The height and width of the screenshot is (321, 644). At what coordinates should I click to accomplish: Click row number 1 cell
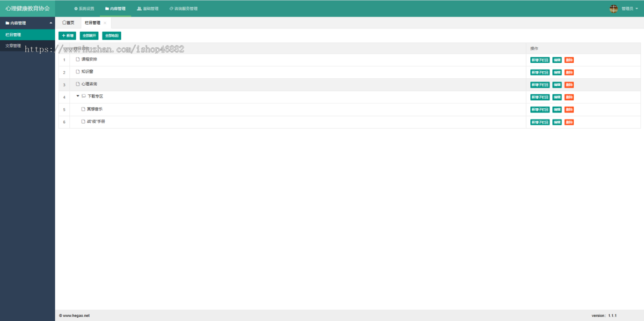click(x=64, y=59)
